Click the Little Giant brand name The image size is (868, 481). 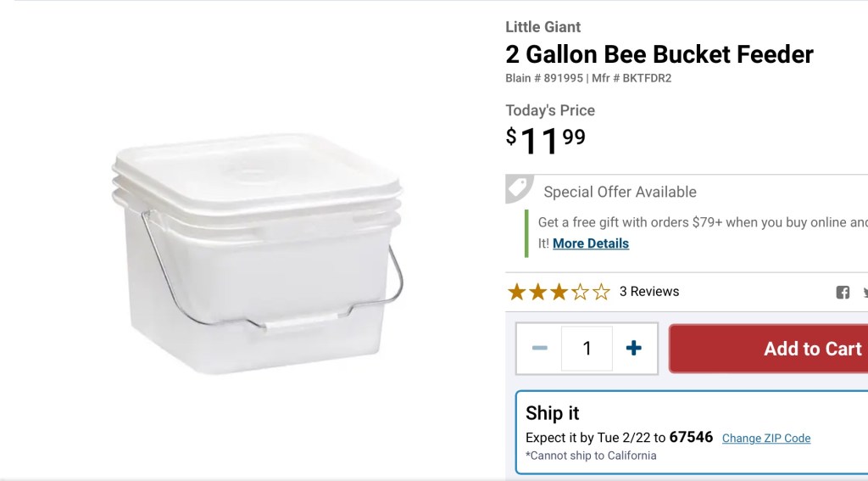click(543, 27)
